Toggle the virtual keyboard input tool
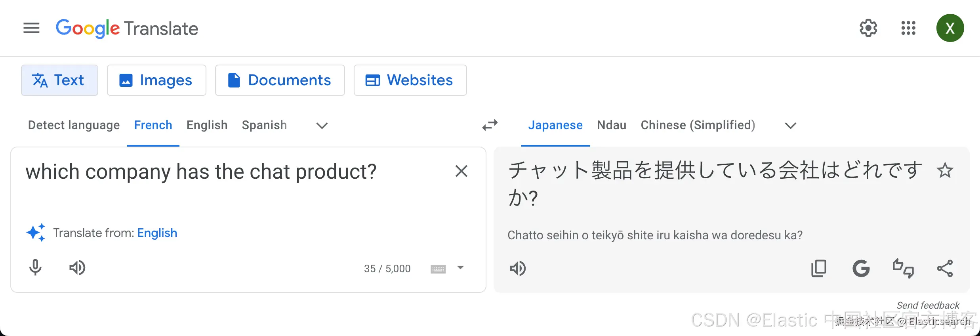The image size is (980, 336). [438, 269]
